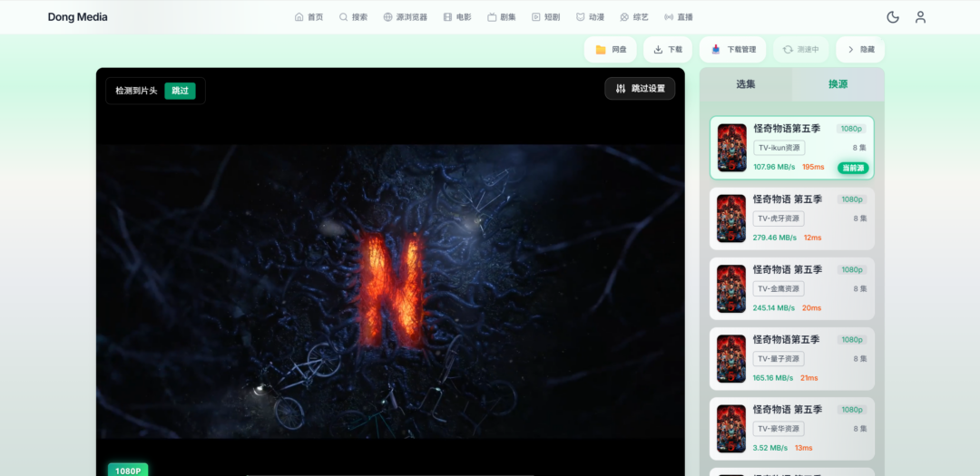
Task: Switch to the 选集 episodes tab
Action: point(746,84)
